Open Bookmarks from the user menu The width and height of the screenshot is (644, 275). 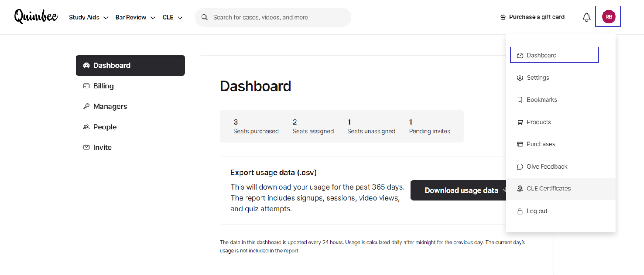[x=561, y=100]
